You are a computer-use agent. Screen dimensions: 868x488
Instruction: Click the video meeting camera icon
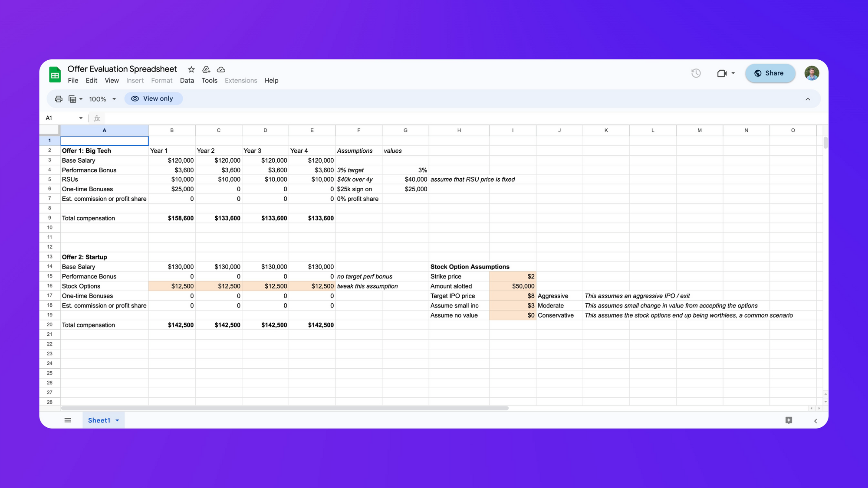(x=722, y=73)
